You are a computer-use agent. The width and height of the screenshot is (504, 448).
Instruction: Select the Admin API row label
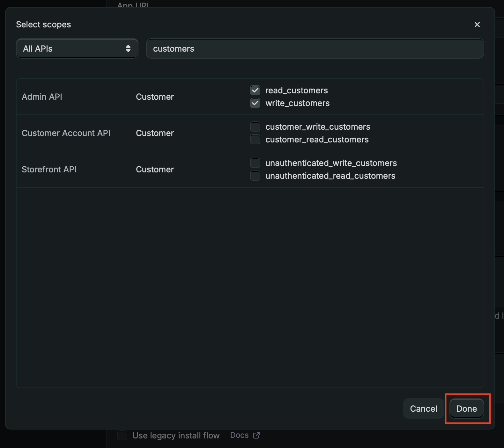42,97
